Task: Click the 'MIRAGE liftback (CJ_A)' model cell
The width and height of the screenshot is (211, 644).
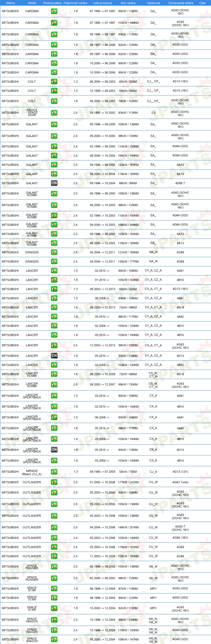Action: pyautogui.click(x=32, y=472)
